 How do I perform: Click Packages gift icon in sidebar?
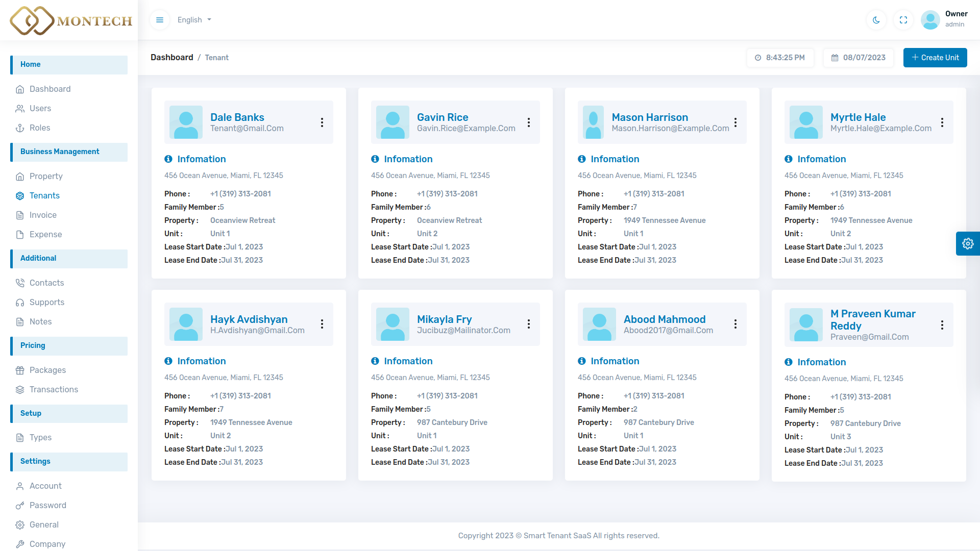coord(20,370)
